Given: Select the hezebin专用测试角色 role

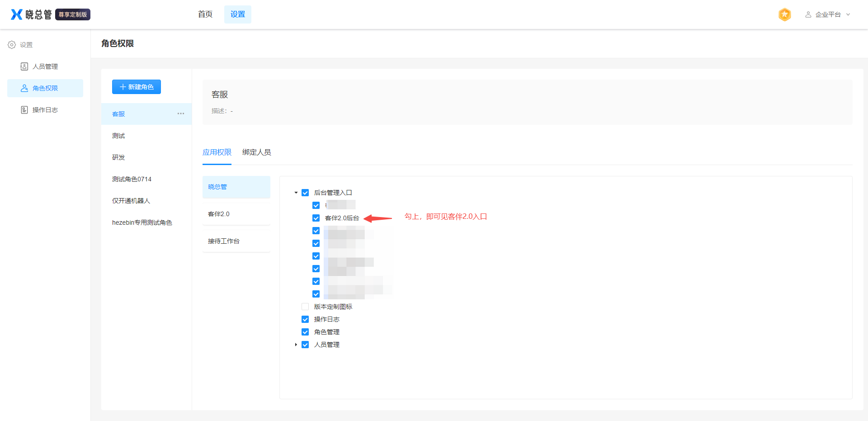Looking at the screenshot, I should pos(146,222).
